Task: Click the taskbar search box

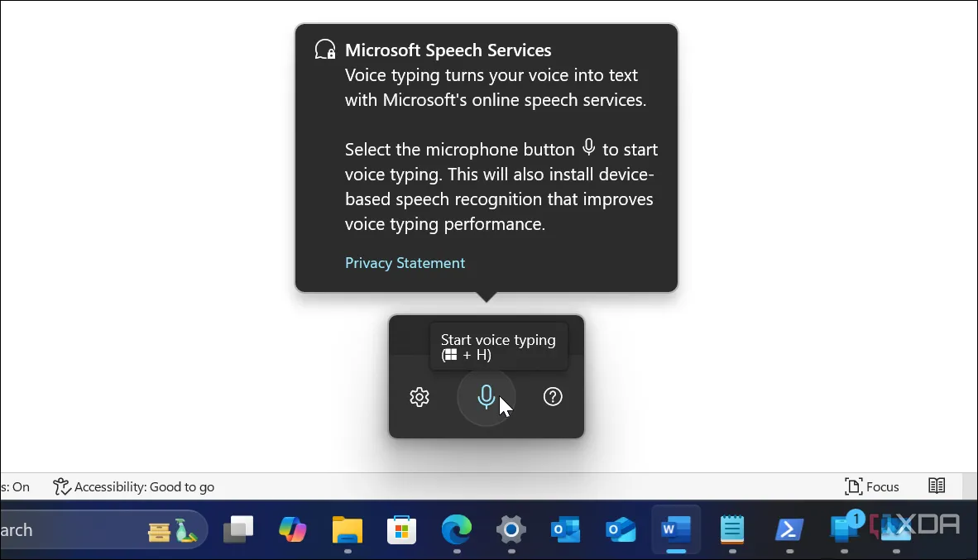Action: (x=103, y=530)
